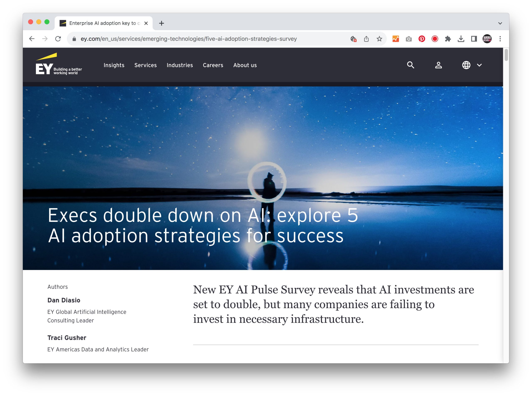This screenshot has height=396, width=532.
Task: Open the camera screenshot extension
Action: [x=409, y=39]
